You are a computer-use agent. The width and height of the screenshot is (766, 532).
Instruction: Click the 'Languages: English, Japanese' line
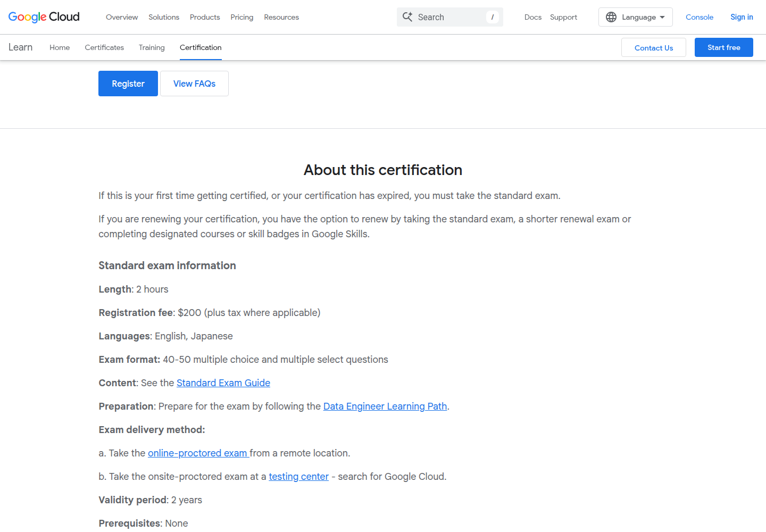(166, 336)
